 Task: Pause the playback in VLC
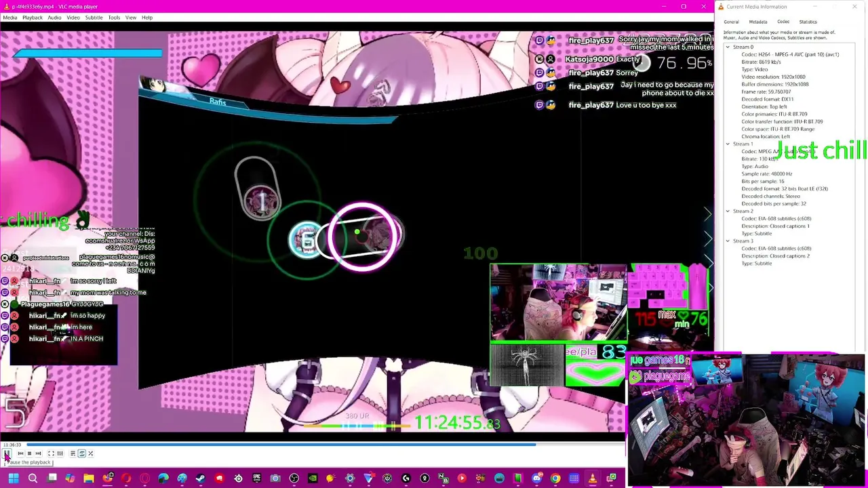click(7, 453)
